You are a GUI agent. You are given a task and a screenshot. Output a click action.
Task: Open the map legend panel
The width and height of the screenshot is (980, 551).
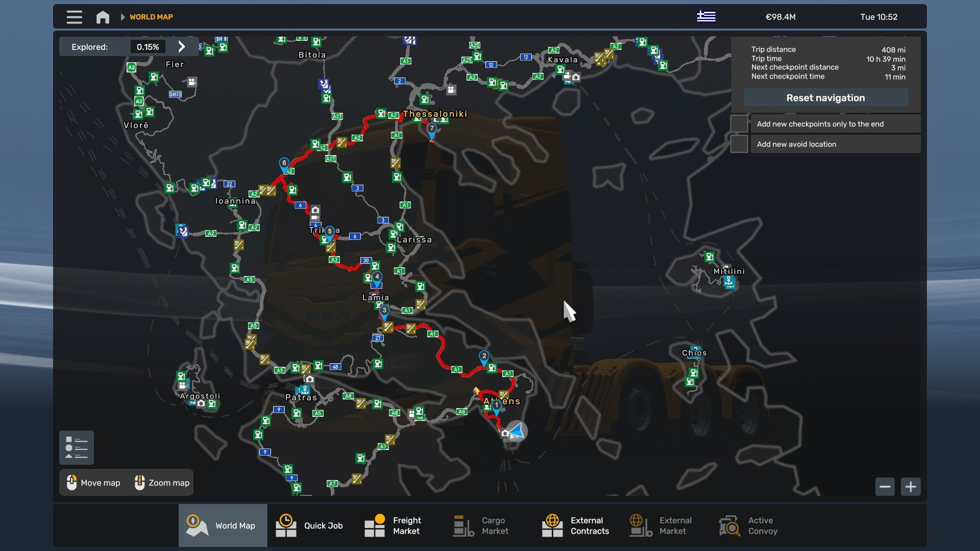77,447
